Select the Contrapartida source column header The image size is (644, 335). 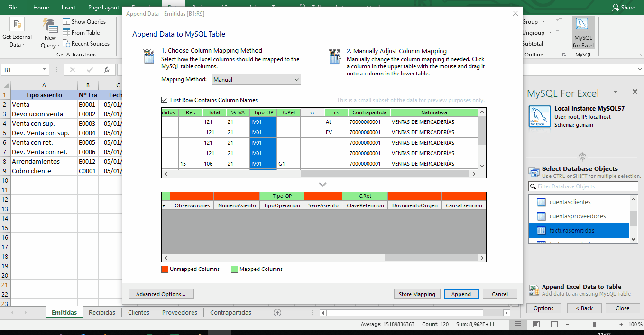click(x=369, y=113)
